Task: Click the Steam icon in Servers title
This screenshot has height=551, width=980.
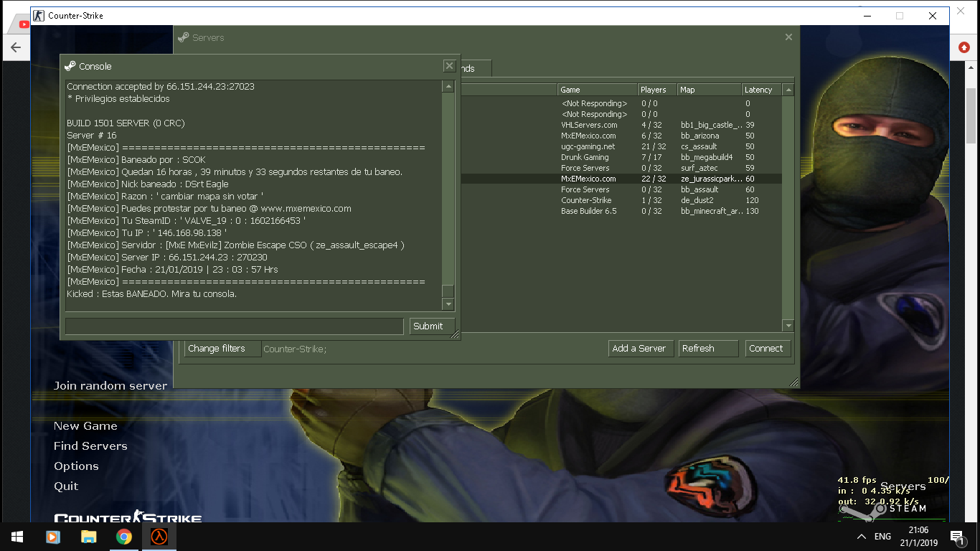Action: click(184, 37)
